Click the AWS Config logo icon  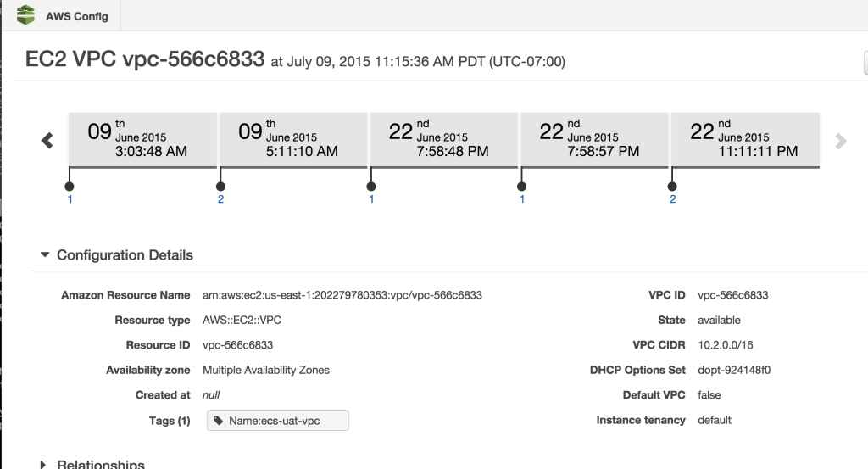(25, 15)
